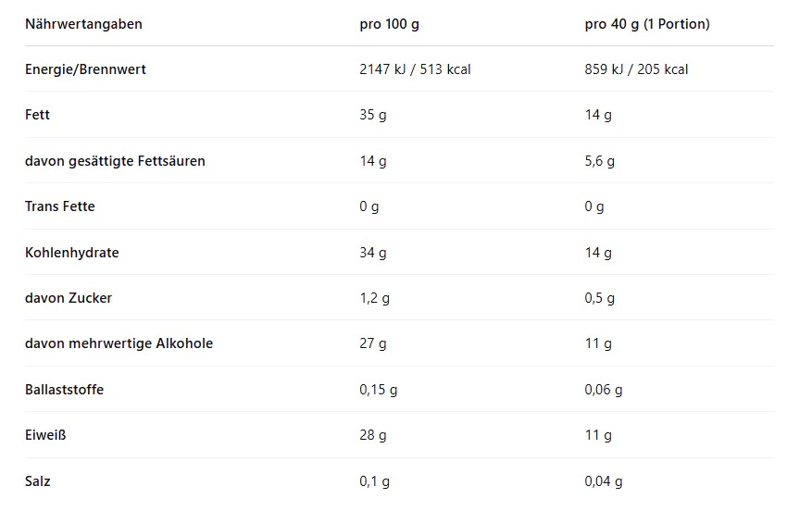Click the 'Kohlenhydrate' row label
The height and width of the screenshot is (511, 812).
(x=72, y=253)
